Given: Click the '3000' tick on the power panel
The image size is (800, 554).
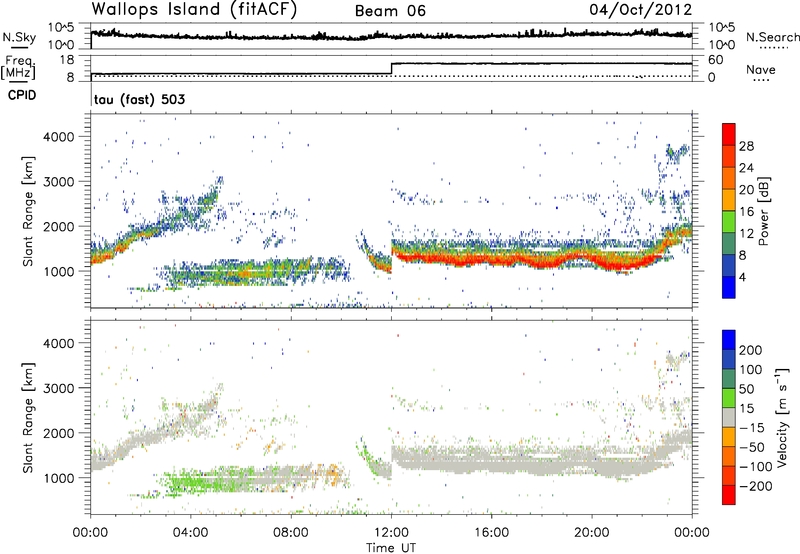Looking at the screenshot, I should click(x=59, y=182).
